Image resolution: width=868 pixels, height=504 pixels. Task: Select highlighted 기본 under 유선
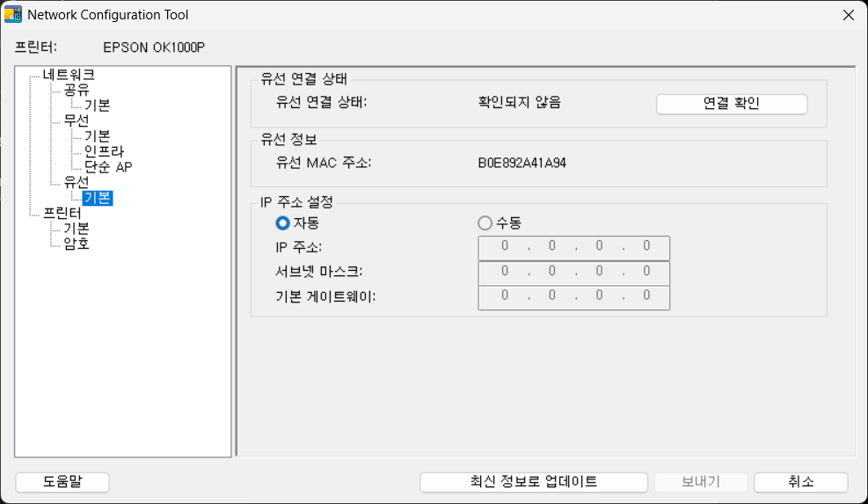pos(98,198)
